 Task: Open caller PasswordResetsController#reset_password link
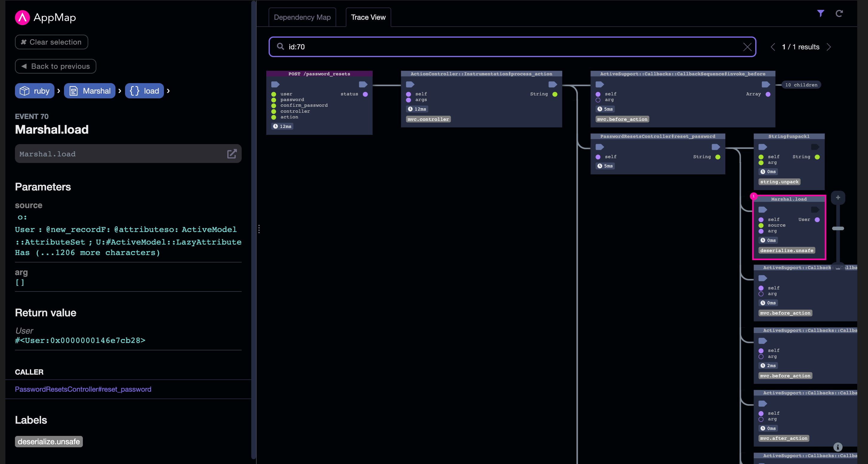pyautogui.click(x=83, y=389)
